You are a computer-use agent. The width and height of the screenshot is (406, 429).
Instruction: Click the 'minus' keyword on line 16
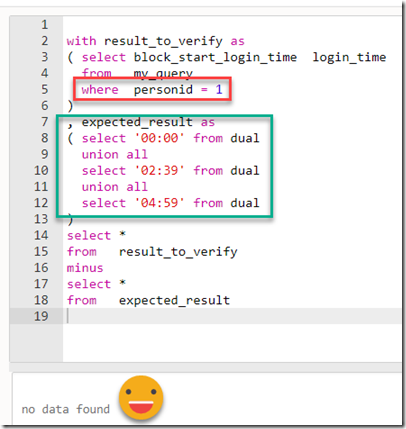click(x=85, y=268)
